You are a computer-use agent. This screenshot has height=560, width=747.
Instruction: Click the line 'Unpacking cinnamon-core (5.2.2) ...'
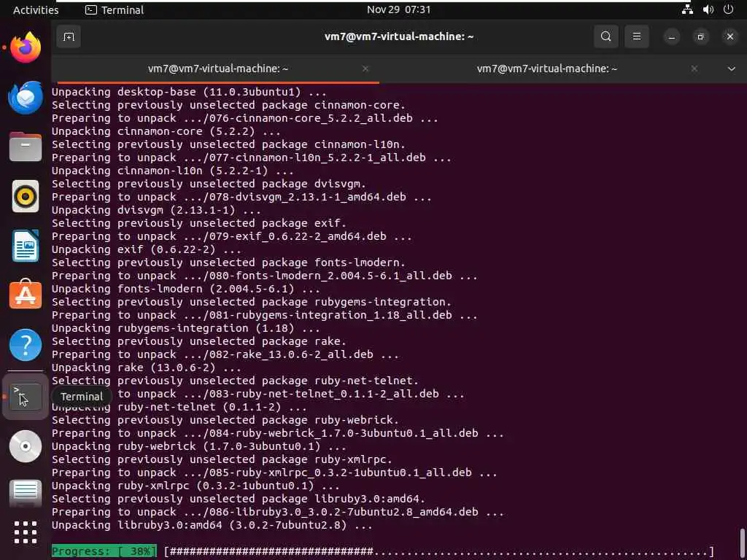[166, 131]
